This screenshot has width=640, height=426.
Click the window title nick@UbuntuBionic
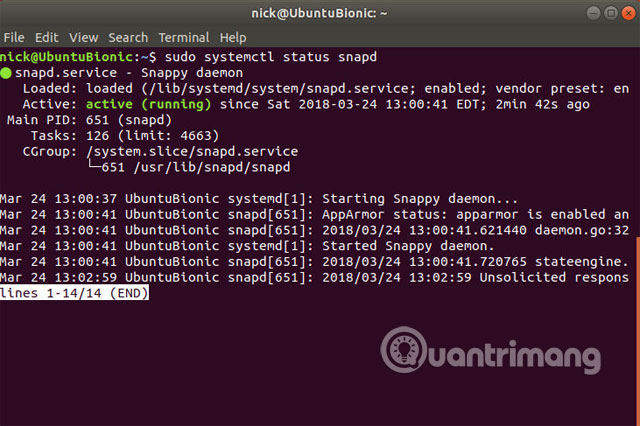click(319, 13)
